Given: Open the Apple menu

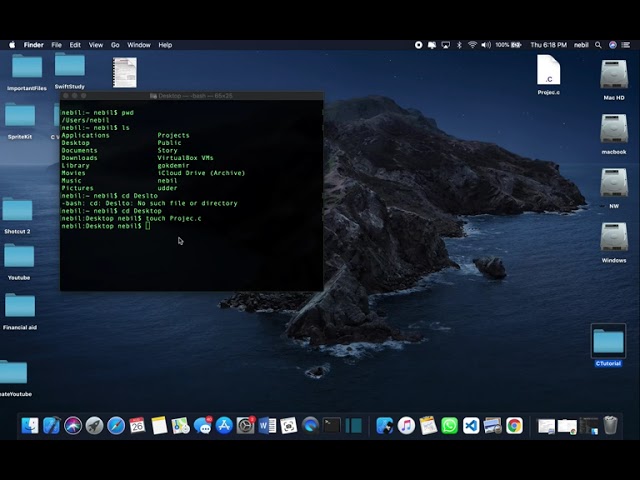Looking at the screenshot, I should point(12,45).
